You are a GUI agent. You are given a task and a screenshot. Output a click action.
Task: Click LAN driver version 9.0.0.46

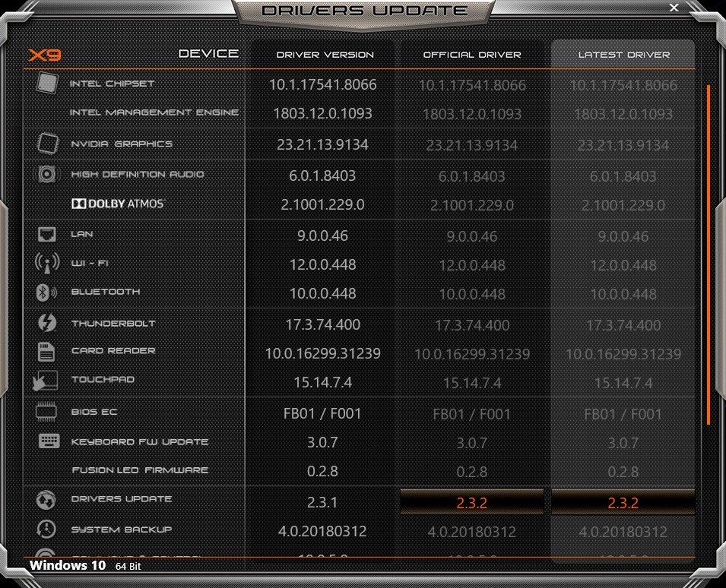[x=323, y=236]
